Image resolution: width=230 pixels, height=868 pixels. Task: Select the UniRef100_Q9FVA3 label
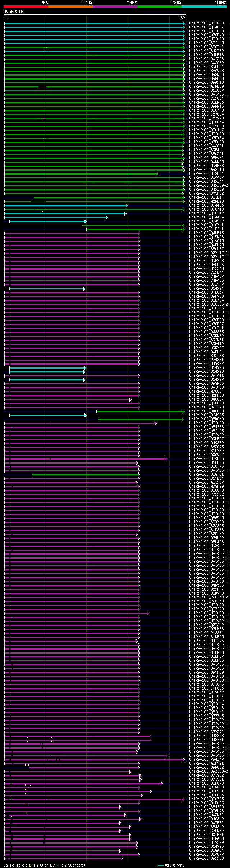[x=206, y=261]
